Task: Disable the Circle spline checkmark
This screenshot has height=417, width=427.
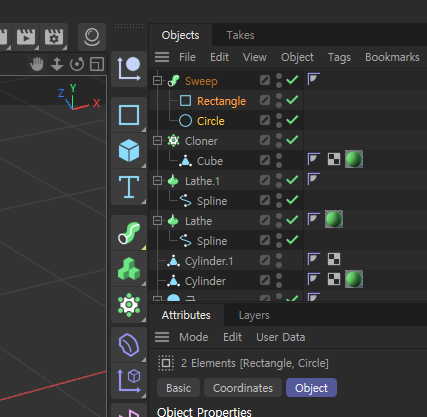Action: (292, 120)
